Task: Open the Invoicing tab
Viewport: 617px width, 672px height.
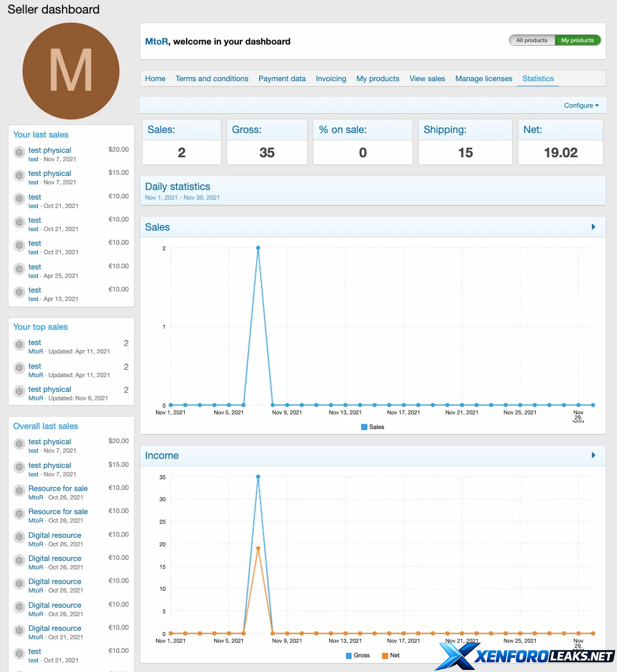Action: pos(331,79)
